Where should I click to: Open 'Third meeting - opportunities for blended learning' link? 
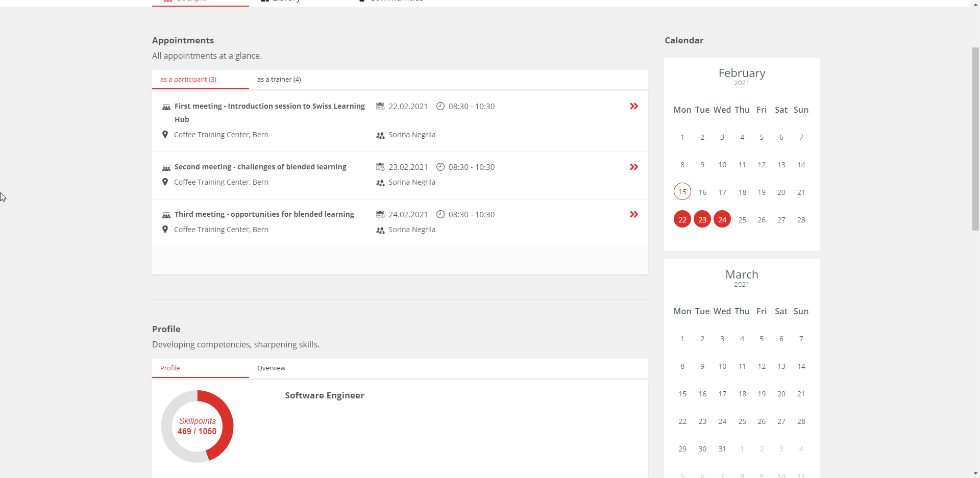pyautogui.click(x=264, y=214)
